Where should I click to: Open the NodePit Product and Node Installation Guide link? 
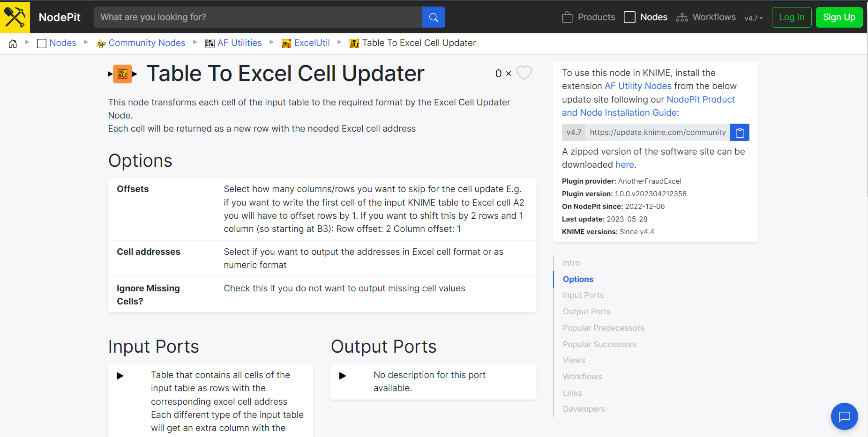648,106
